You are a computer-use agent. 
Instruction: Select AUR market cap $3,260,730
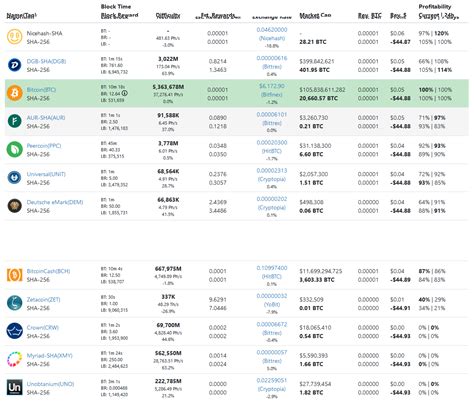(x=314, y=118)
